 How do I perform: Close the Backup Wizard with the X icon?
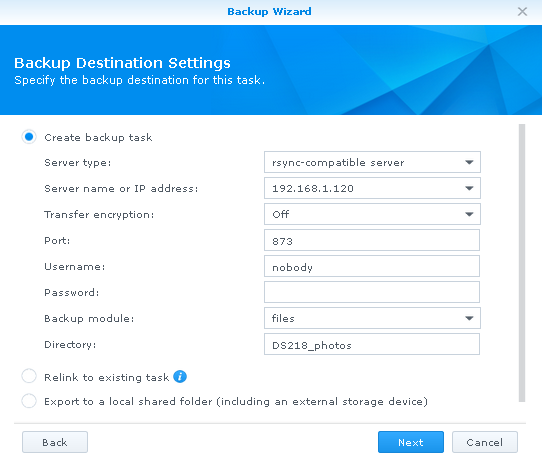[522, 12]
